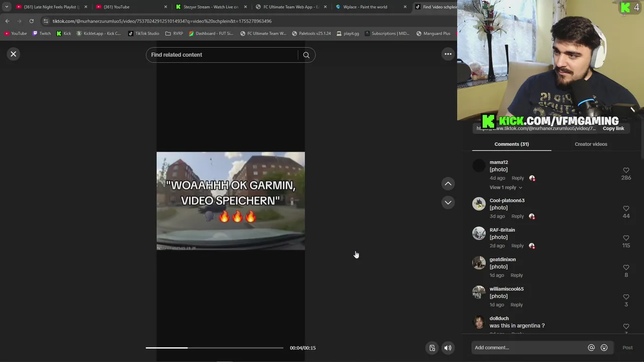The width and height of the screenshot is (644, 362).
Task: Click the dashcam video frame
Action: (x=230, y=201)
